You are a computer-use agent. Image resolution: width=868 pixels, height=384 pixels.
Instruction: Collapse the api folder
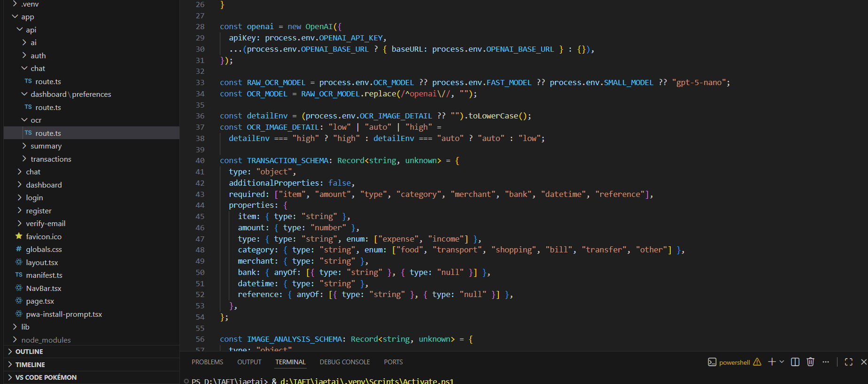[x=92, y=30]
